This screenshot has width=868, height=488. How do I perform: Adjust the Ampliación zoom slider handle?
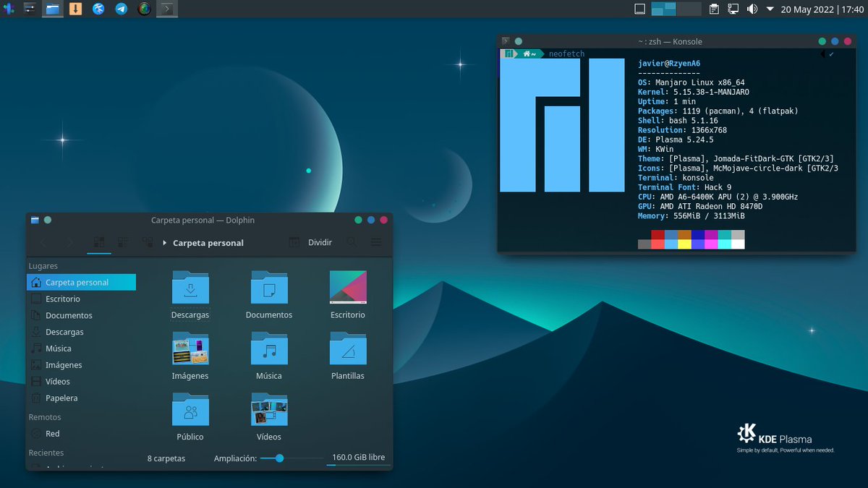coord(279,458)
